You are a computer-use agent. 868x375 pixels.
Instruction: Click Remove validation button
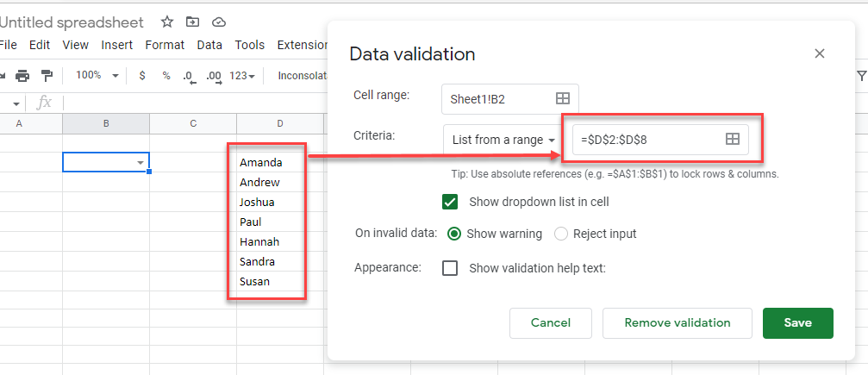tap(677, 323)
